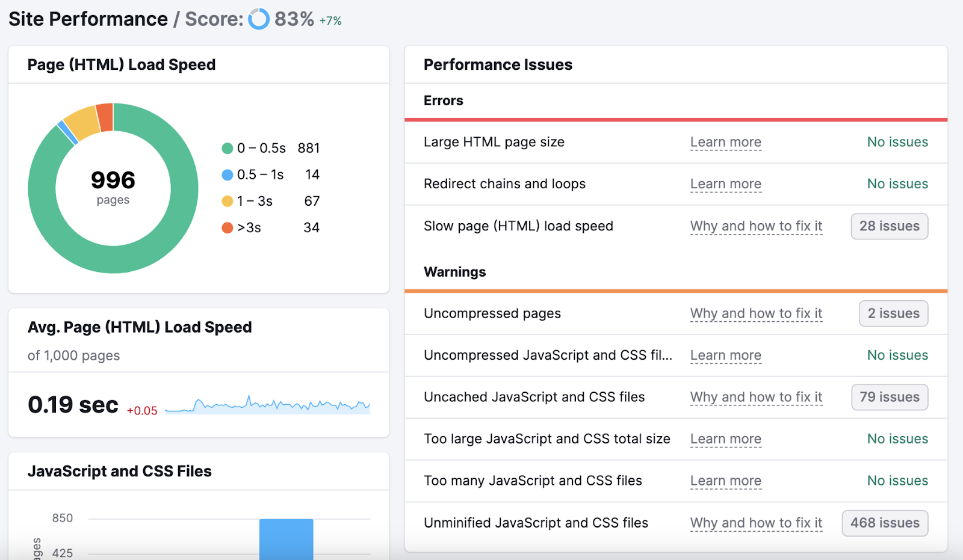Open Learn more for Large HTML page size
Viewport: 963px width, 560px height.
click(725, 143)
